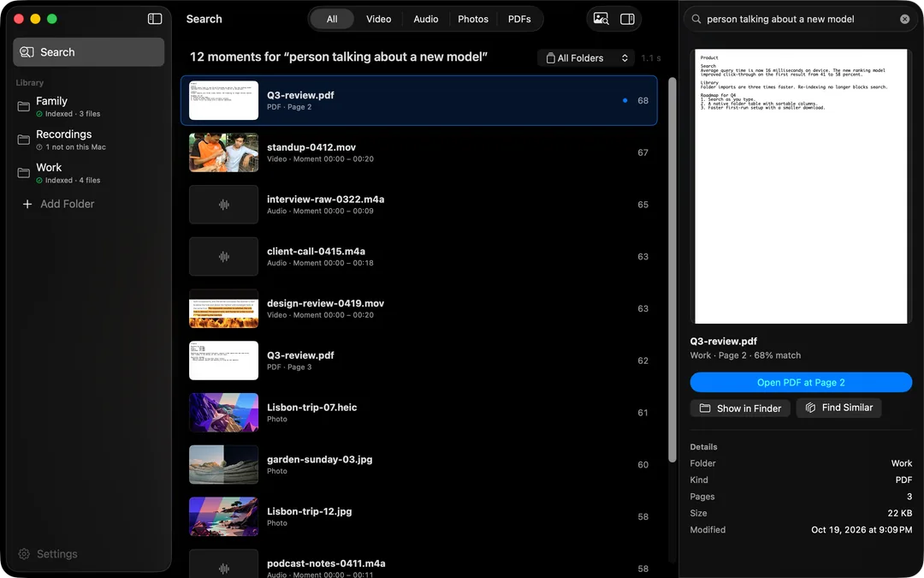Clear the search query with the x button
This screenshot has width=924, height=578.
pos(904,19)
